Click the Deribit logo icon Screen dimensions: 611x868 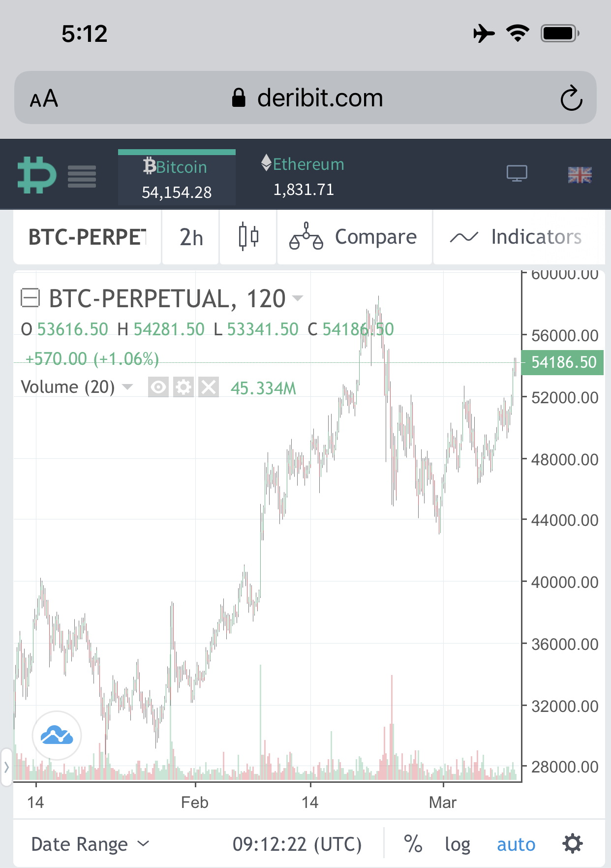coord(37,175)
